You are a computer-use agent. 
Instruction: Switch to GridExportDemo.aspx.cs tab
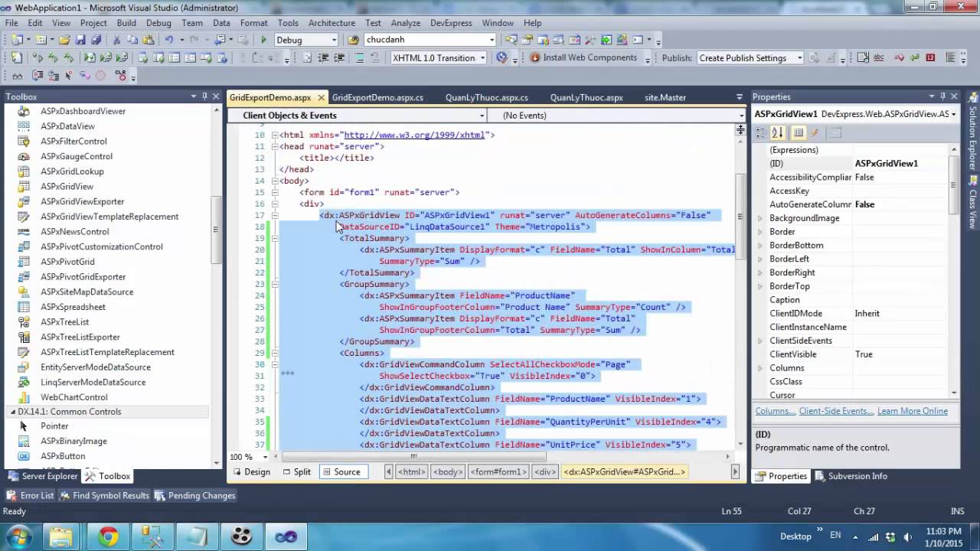point(377,97)
